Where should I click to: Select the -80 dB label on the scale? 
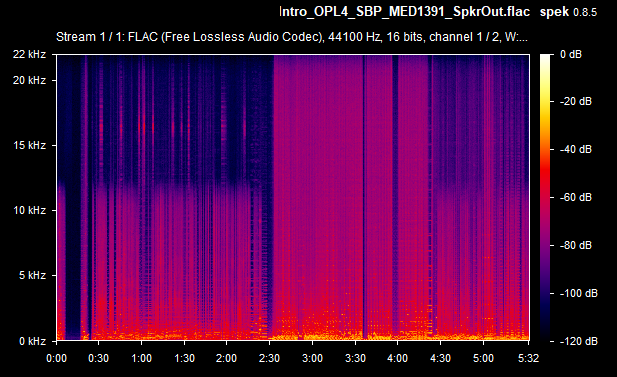tap(575, 246)
